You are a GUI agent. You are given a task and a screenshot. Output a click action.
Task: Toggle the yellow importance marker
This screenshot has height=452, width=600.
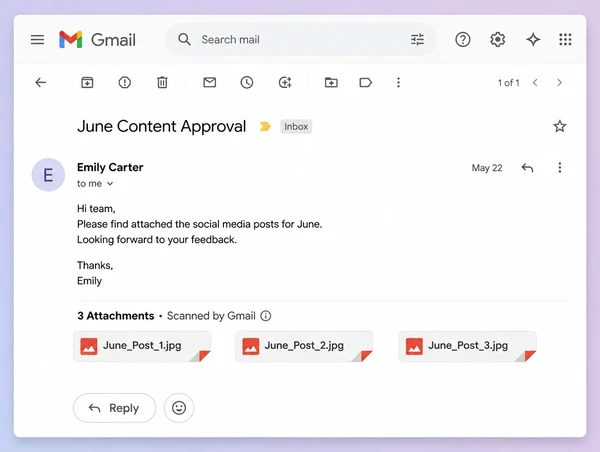coord(265,126)
